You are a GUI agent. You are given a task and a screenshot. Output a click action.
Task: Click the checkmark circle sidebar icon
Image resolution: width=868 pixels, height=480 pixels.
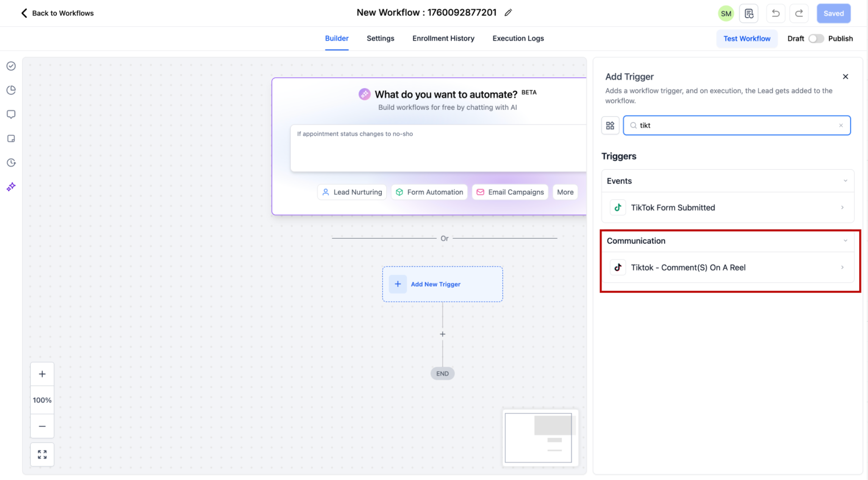(11, 66)
